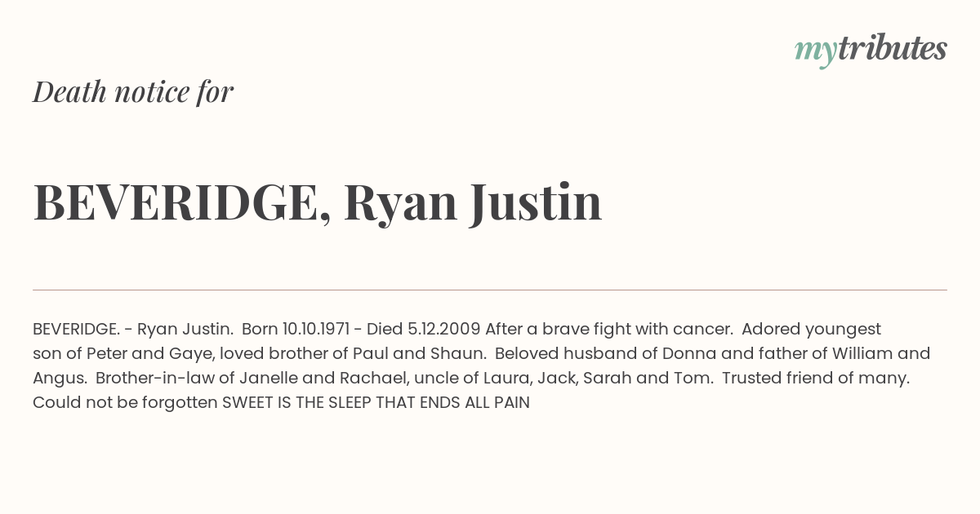Click 'tributes' portion of the logo
Screen dimensions: 980x514
[x=892, y=49]
